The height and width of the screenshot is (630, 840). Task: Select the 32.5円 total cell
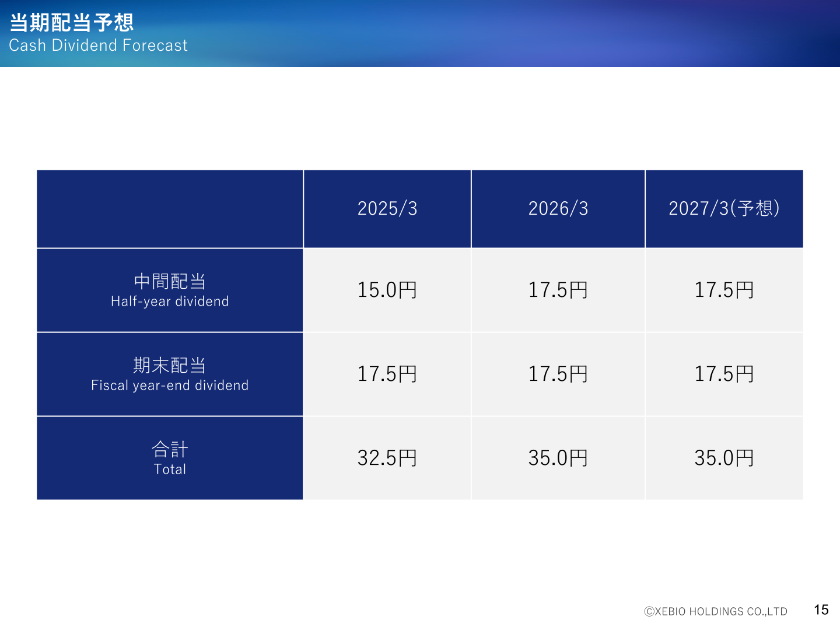pos(387,459)
